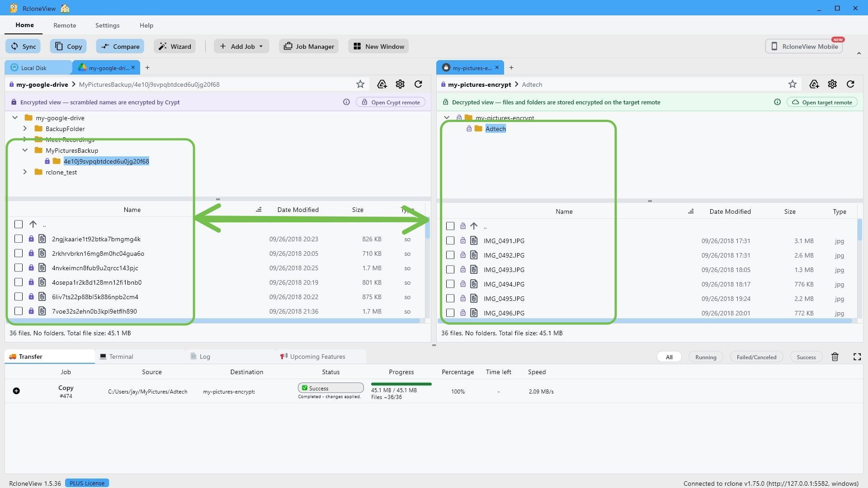Viewport: 868px width, 488px height.
Task: Check the IMG_0491.JPG file
Action: 450,240
